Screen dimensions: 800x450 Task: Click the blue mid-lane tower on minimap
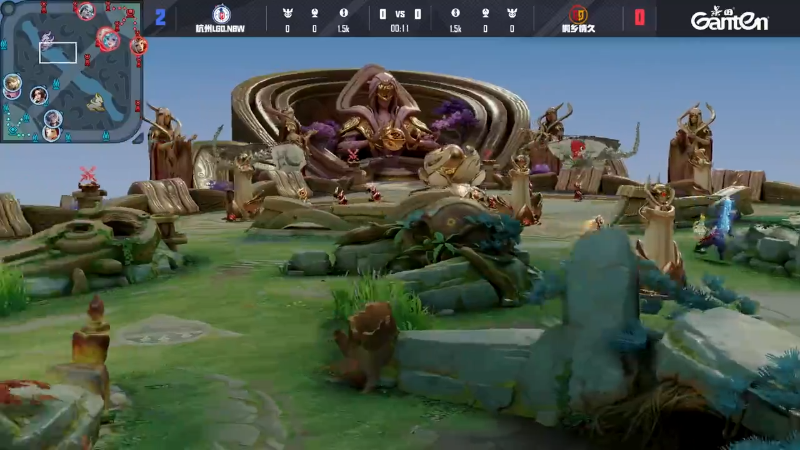56,84
